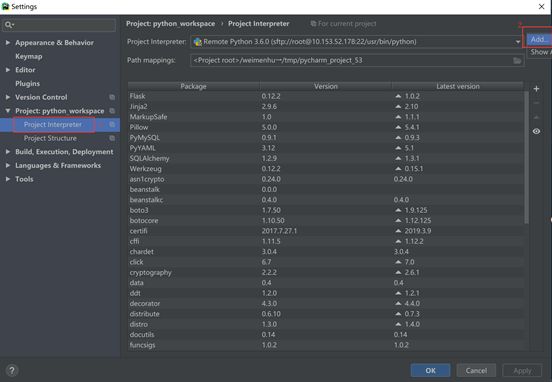This screenshot has width=552, height=382.
Task: Click the upgrade arrow icon in the boto3 row
Action: (x=398, y=210)
